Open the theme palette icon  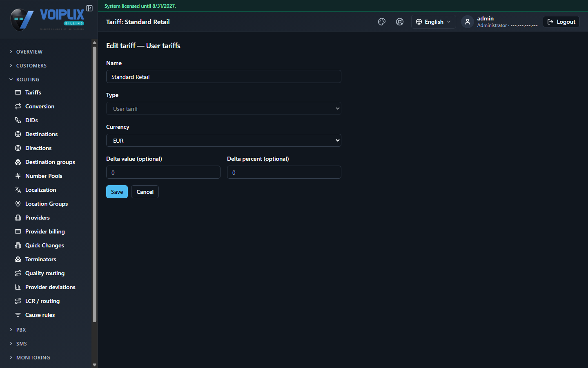coord(382,22)
